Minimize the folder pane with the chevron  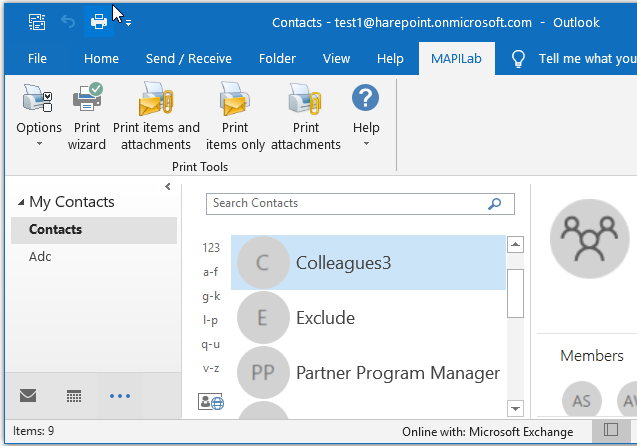(168, 186)
